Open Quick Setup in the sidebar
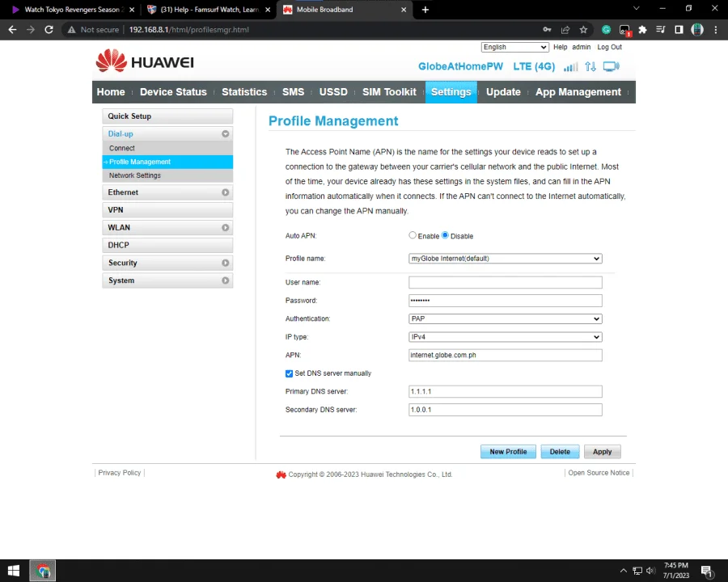728x582 pixels. (167, 116)
